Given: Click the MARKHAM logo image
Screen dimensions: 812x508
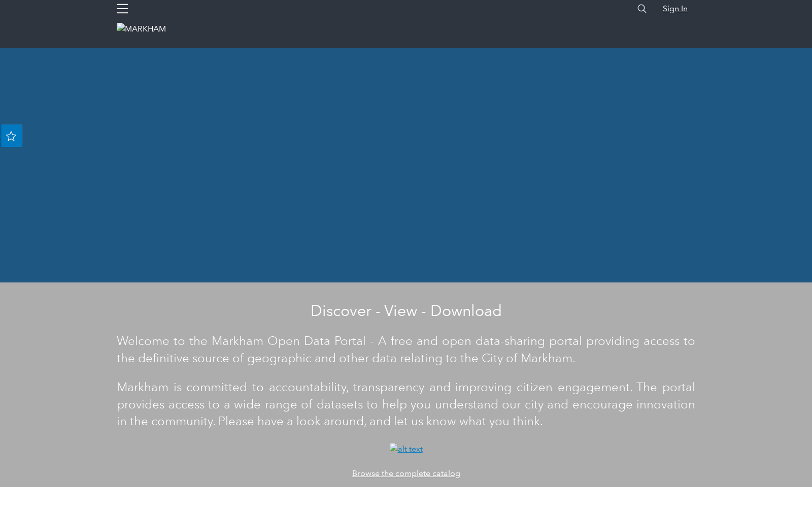Looking at the screenshot, I should [141, 28].
